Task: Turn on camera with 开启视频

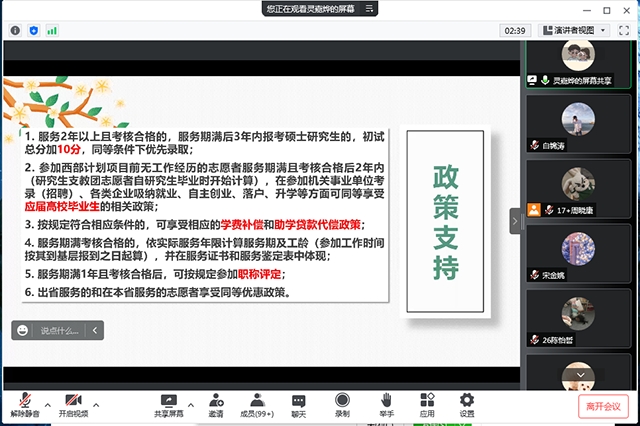Action: (73, 405)
